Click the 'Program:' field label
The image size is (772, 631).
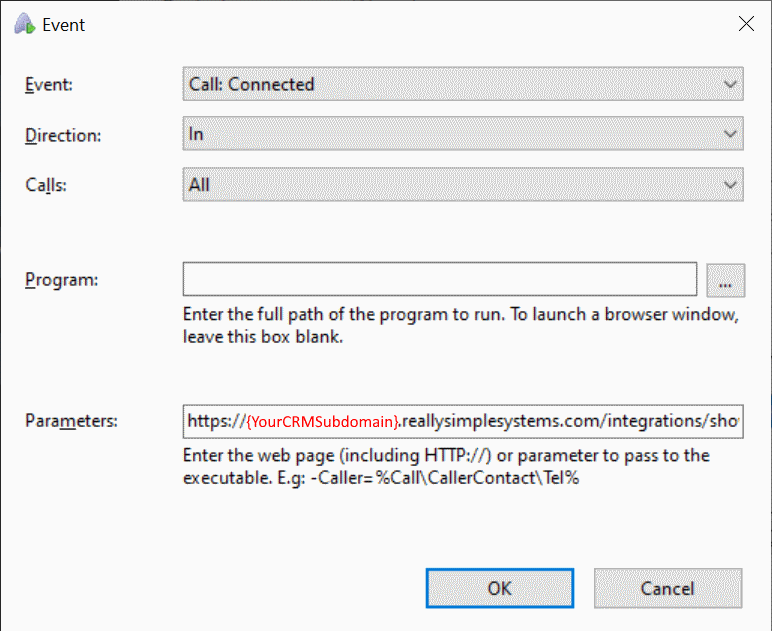[x=61, y=280]
